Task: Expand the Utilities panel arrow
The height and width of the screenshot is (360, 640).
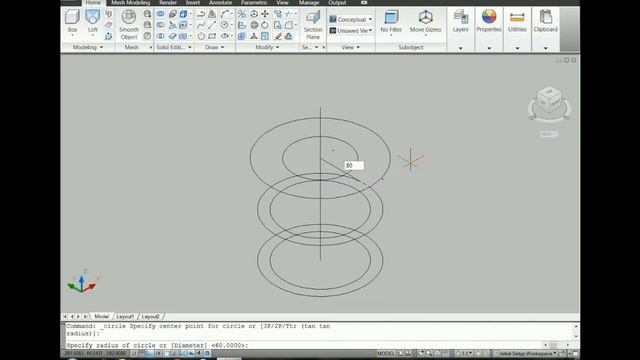Action: click(x=517, y=48)
